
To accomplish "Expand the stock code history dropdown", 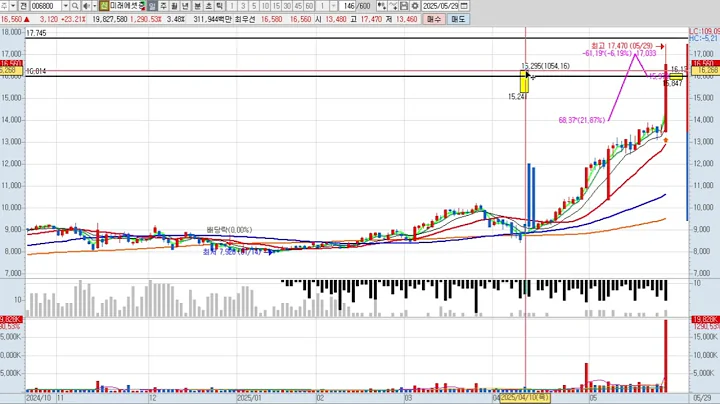I will tap(66, 6).
